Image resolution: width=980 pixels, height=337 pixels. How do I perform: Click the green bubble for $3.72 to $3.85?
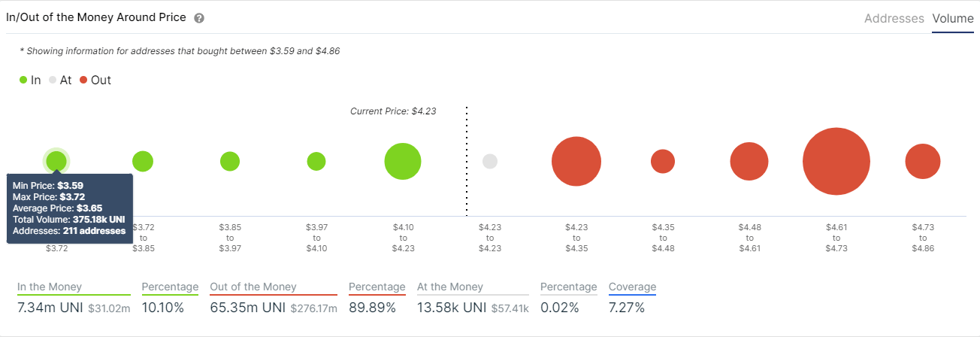(143, 161)
